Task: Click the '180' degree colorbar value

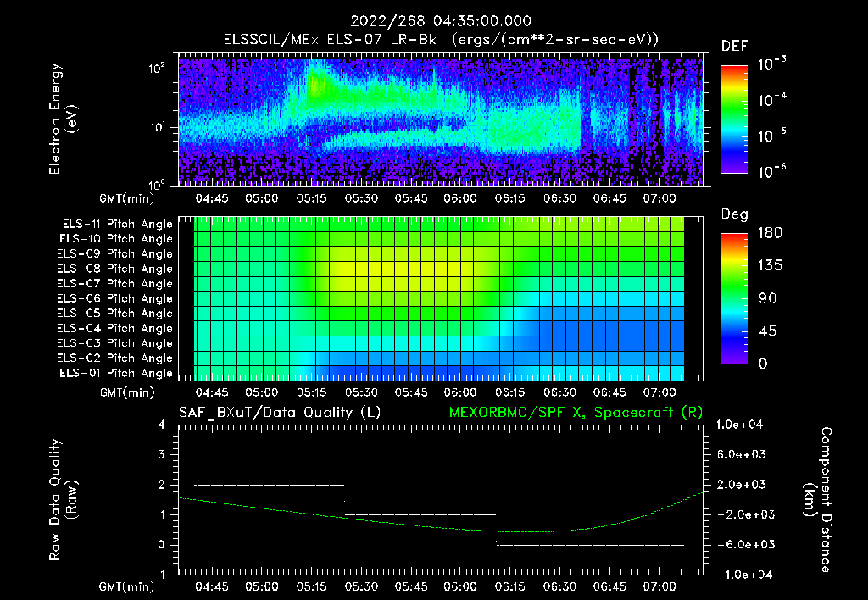Action: pyautogui.click(x=771, y=233)
